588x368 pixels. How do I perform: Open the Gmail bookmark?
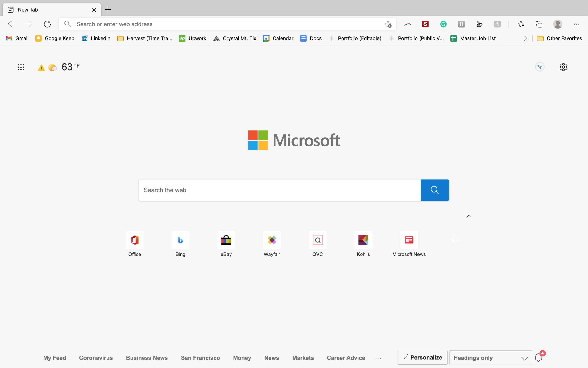(x=17, y=38)
